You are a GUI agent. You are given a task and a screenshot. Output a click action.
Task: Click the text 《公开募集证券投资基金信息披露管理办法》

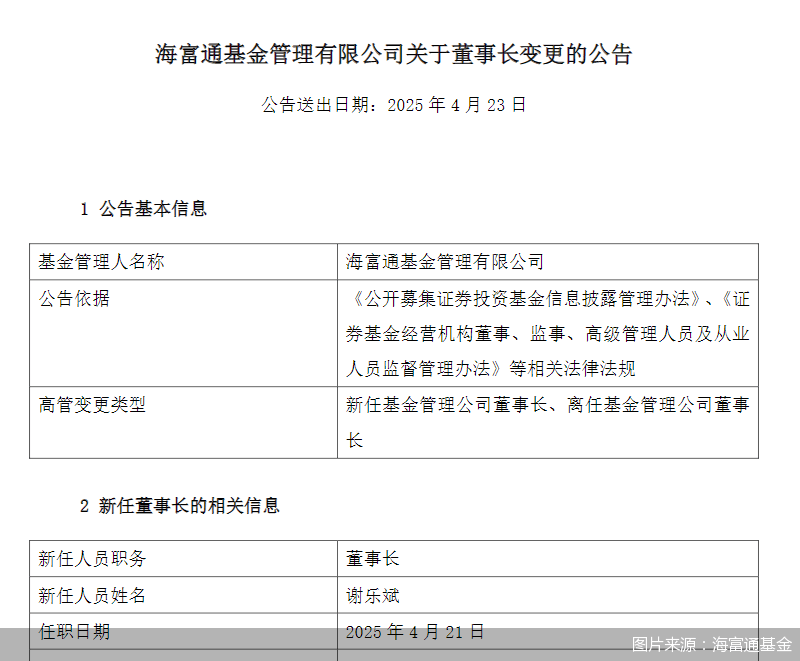525,298
